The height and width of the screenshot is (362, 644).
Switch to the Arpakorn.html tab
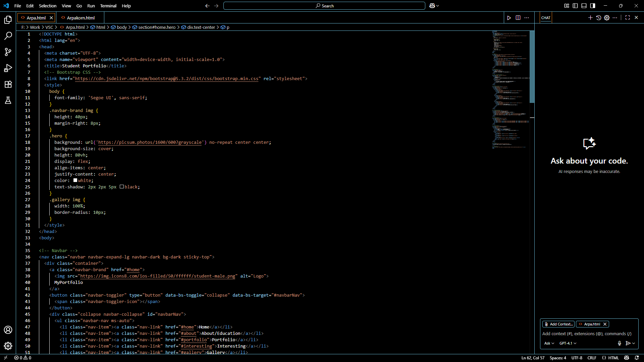pyautogui.click(x=80, y=18)
